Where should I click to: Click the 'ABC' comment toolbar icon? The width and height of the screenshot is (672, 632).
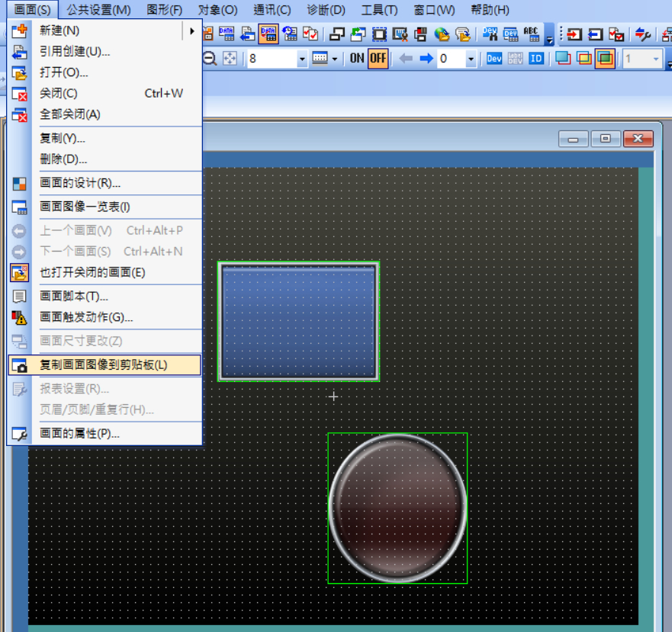coord(531,34)
